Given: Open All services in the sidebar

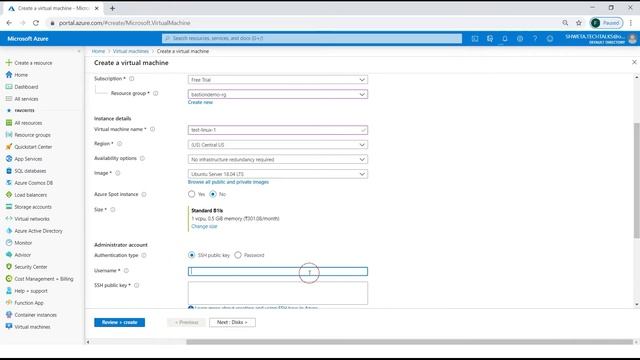Looking at the screenshot, I should click(26, 99).
